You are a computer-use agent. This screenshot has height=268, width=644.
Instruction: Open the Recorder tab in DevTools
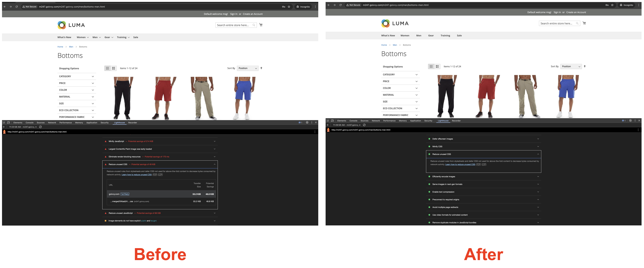(132, 122)
